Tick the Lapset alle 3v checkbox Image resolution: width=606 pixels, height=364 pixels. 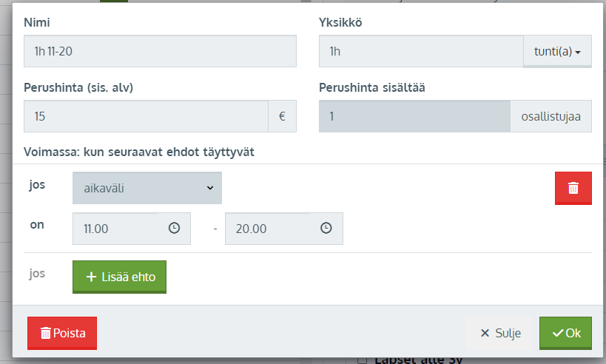(362, 360)
